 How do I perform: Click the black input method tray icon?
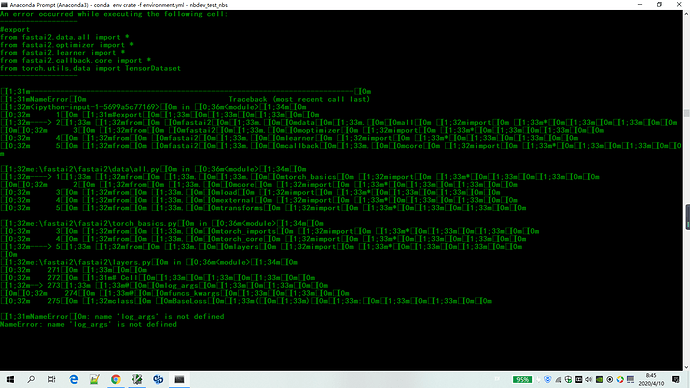[578, 380]
